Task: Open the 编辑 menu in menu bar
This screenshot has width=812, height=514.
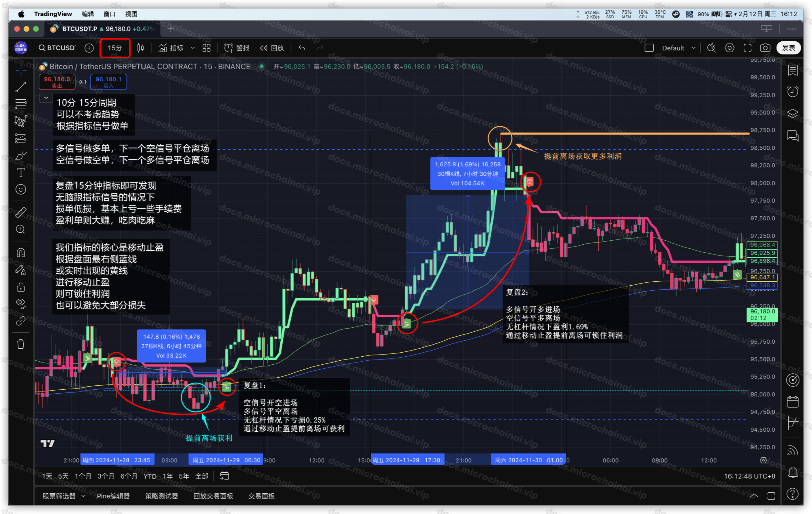Action: click(x=88, y=14)
